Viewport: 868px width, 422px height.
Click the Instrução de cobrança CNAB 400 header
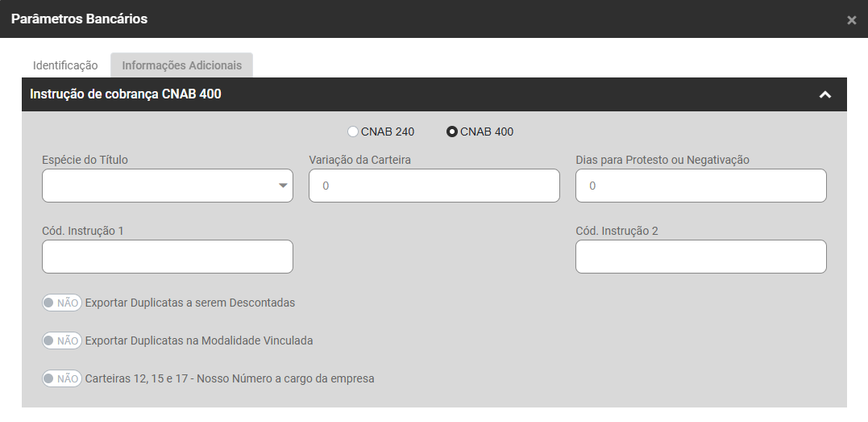(x=126, y=94)
